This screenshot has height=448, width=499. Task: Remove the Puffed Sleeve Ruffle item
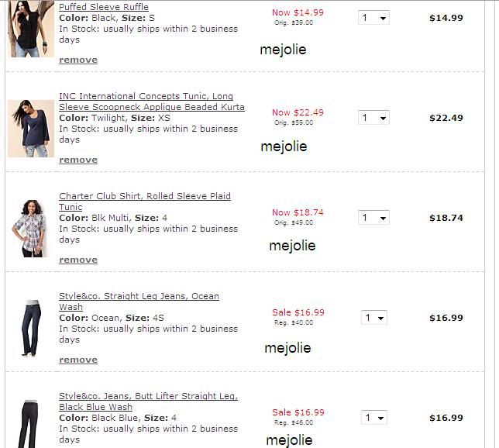(78, 60)
